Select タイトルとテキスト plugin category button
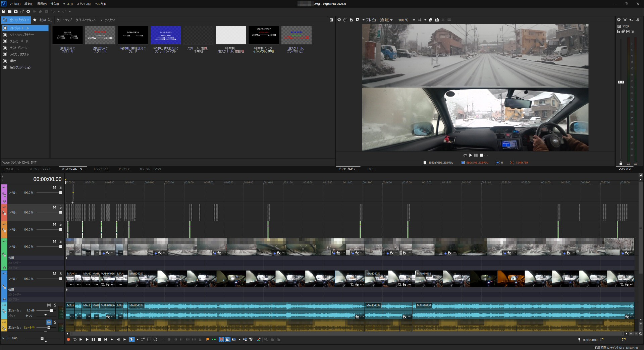The height and width of the screenshot is (350, 644). pyautogui.click(x=86, y=20)
